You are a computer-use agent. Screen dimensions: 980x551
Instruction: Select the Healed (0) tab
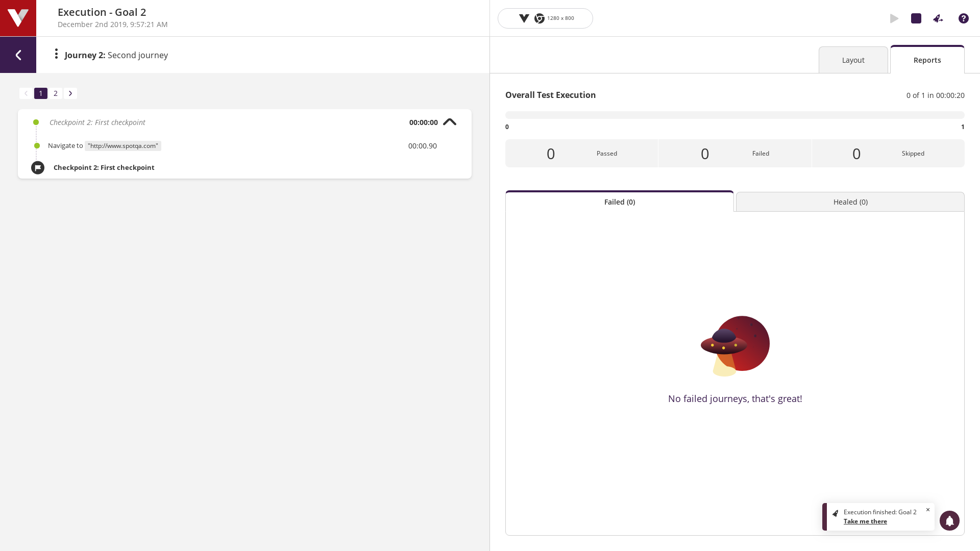(x=850, y=202)
